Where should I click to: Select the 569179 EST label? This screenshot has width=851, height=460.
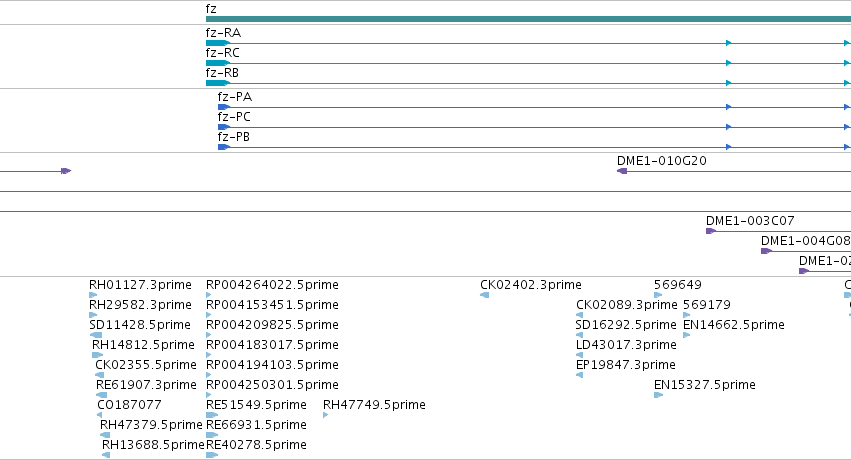point(707,305)
